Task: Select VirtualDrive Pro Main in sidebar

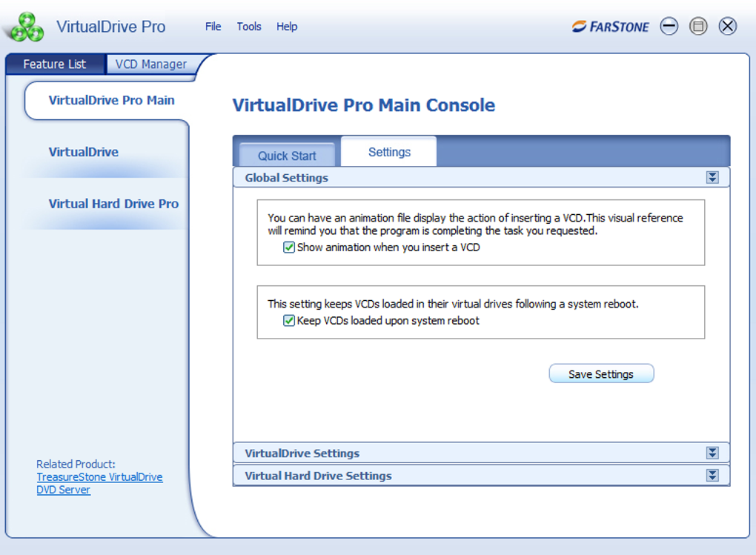Action: pos(111,100)
